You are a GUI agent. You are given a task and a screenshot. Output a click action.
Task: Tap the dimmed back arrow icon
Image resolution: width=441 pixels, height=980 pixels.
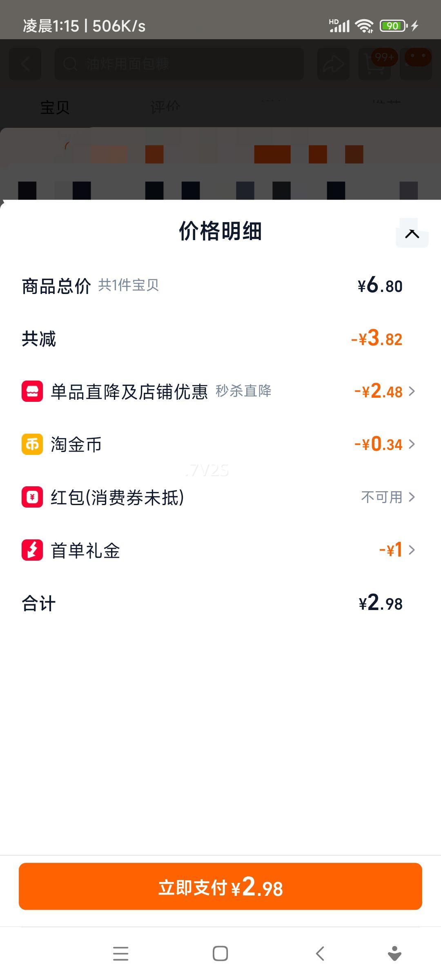click(x=25, y=64)
